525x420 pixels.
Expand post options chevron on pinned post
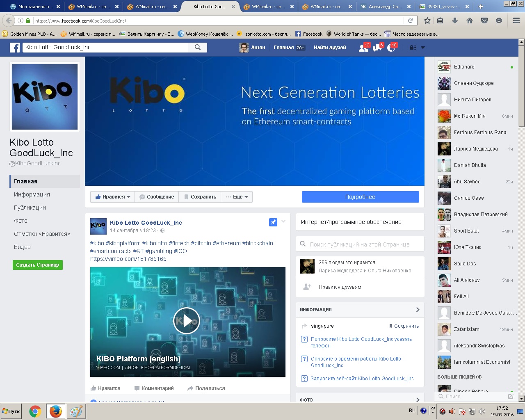coord(283,221)
